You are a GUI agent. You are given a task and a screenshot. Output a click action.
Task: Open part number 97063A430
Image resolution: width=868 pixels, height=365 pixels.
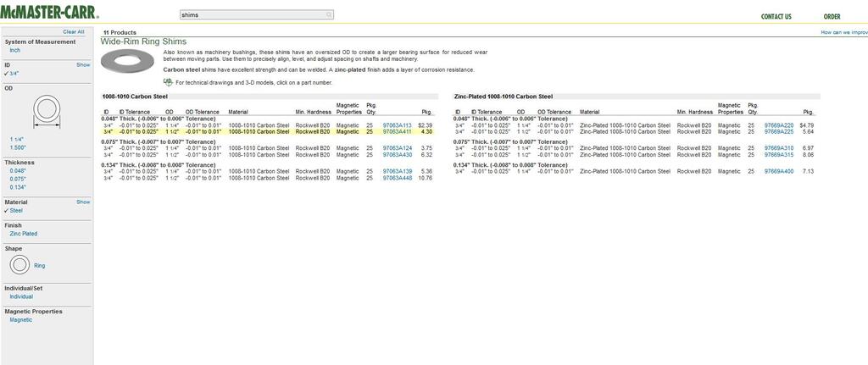click(x=398, y=155)
